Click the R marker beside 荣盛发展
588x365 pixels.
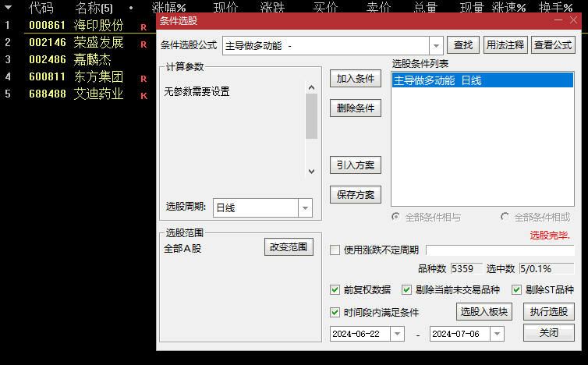tap(143, 44)
